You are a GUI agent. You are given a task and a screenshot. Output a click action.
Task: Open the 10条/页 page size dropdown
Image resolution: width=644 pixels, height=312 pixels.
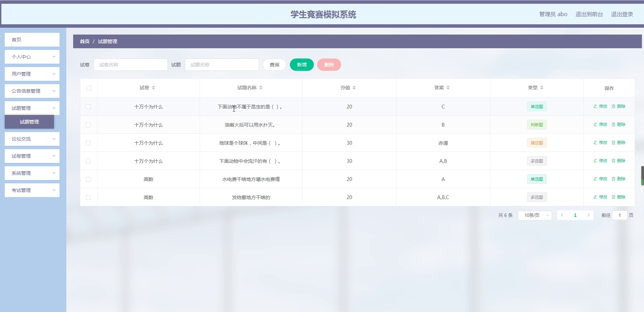(535, 215)
